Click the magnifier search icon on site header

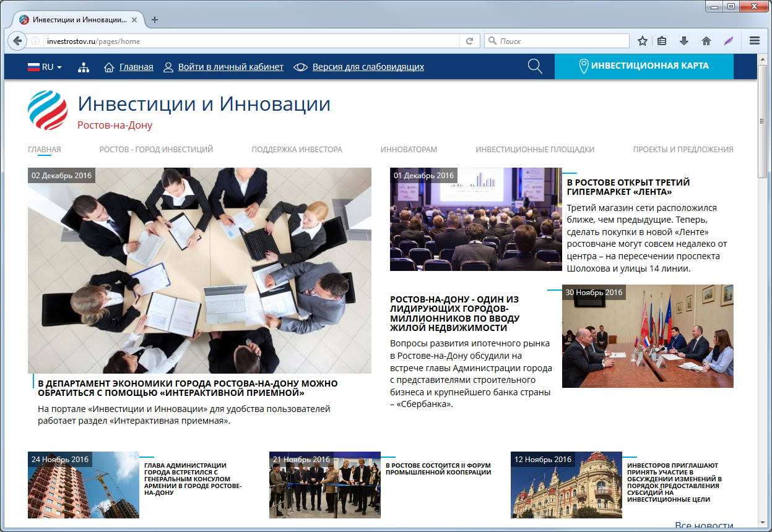point(535,66)
